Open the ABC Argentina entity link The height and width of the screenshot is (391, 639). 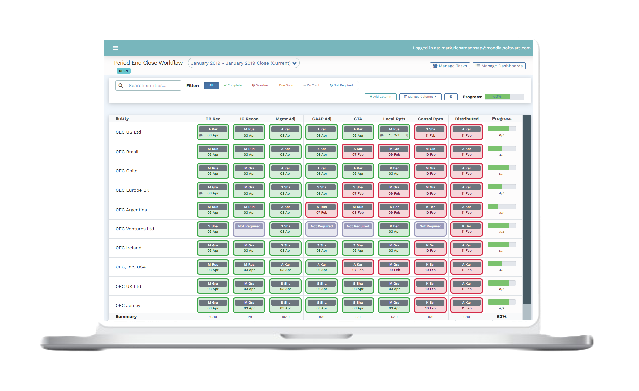click(x=131, y=210)
